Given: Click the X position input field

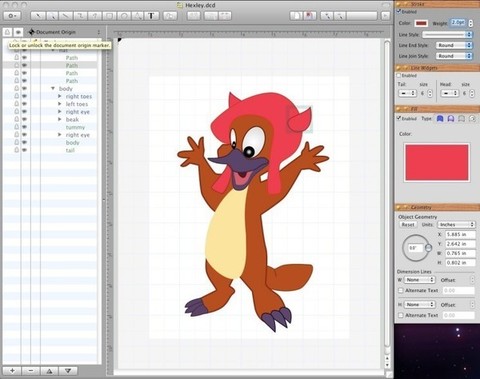Looking at the screenshot, I should click(460, 234).
